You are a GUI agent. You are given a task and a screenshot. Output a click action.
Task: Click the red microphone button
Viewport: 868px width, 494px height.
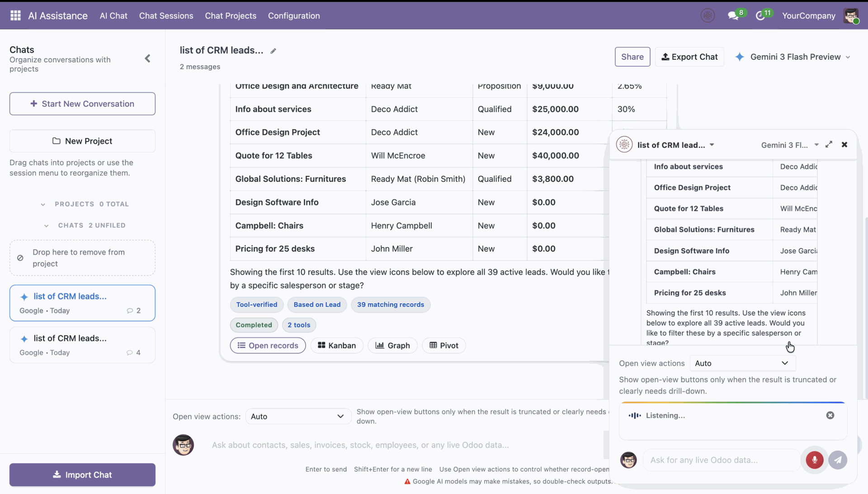pyautogui.click(x=815, y=460)
